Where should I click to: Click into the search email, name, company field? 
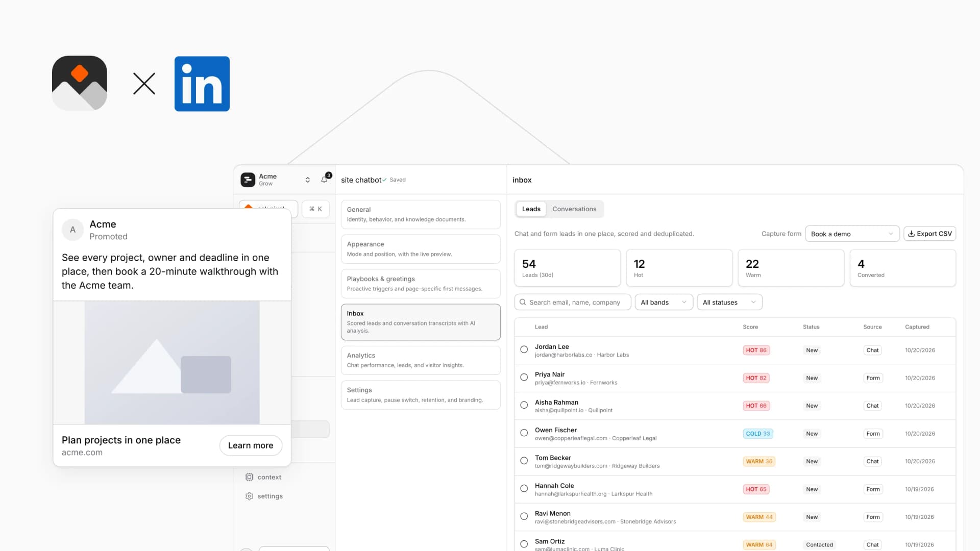pos(573,302)
